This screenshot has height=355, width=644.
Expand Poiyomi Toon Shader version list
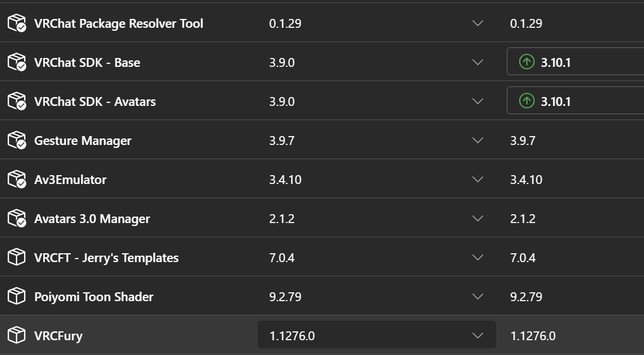[x=478, y=296]
